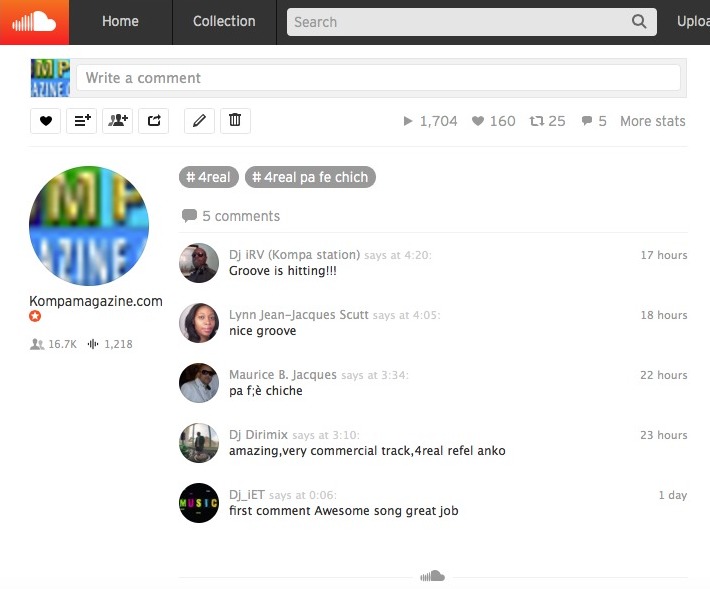Open the Kompamagazine.com profile link

point(96,301)
